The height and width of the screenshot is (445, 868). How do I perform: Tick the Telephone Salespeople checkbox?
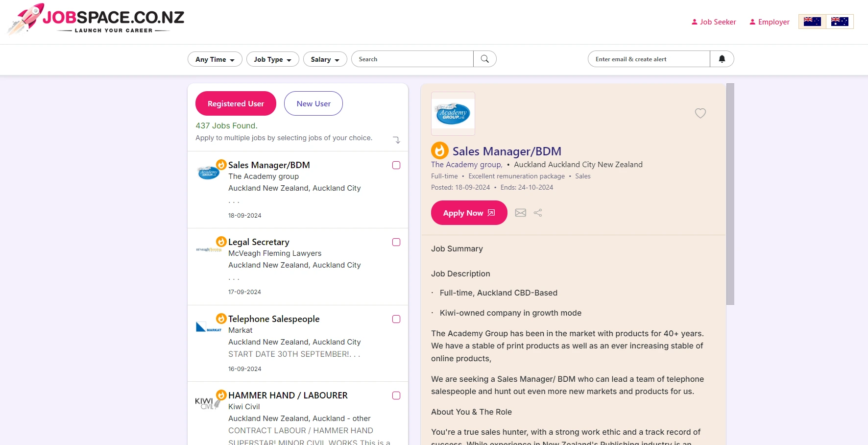[x=396, y=319]
